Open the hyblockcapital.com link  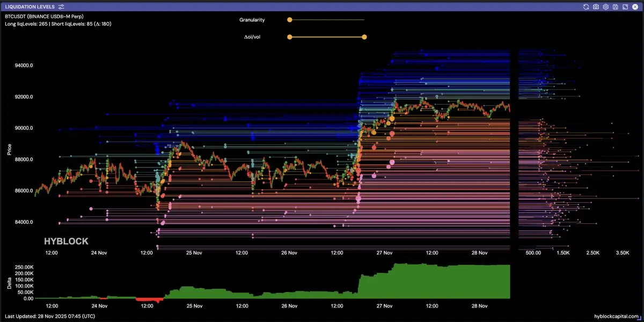(x=617, y=317)
